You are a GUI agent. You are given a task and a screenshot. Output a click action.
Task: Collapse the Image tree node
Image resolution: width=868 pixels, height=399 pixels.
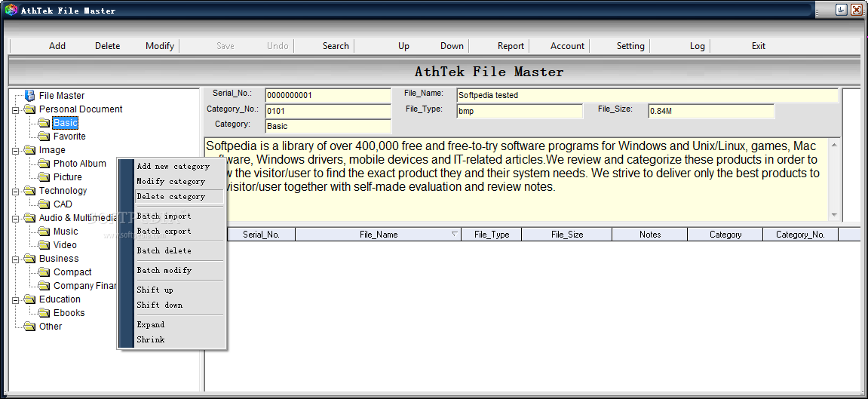(x=16, y=151)
